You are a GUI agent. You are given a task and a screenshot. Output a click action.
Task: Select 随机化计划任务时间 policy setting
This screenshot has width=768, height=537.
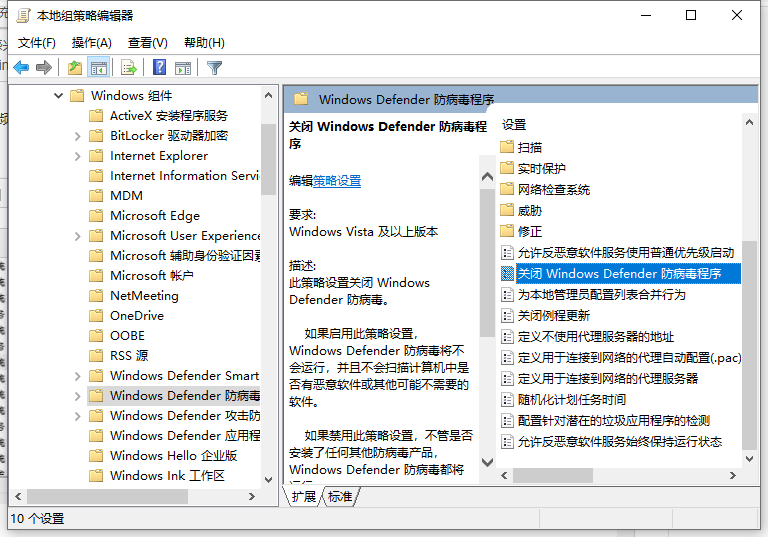[572, 400]
